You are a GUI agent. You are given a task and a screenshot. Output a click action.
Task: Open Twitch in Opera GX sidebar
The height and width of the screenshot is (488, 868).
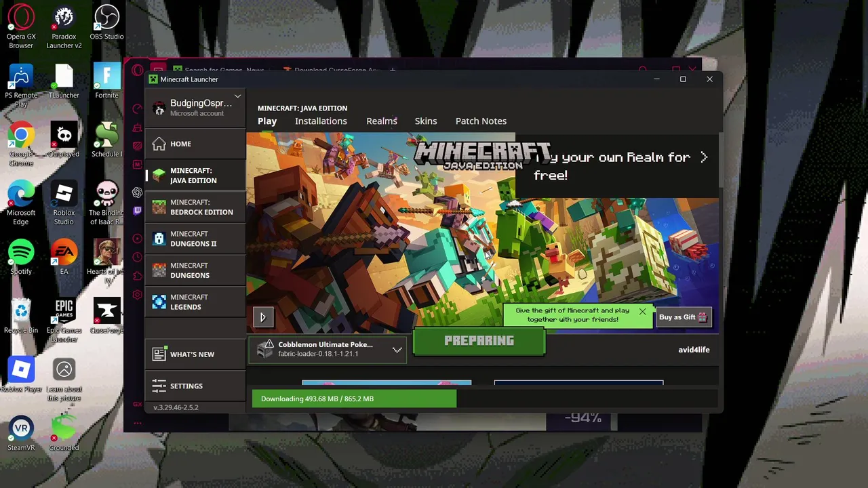tap(137, 211)
